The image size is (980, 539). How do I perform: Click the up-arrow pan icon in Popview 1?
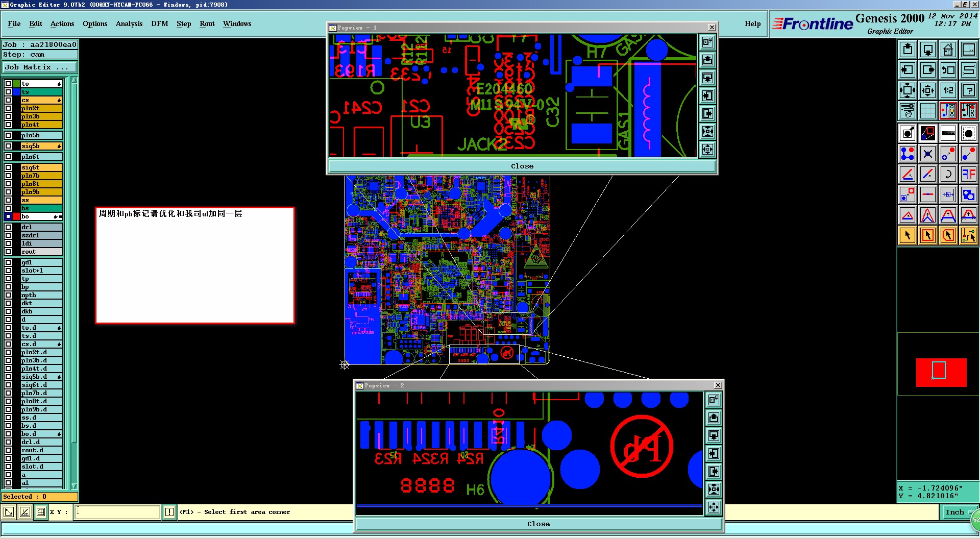[x=707, y=60]
